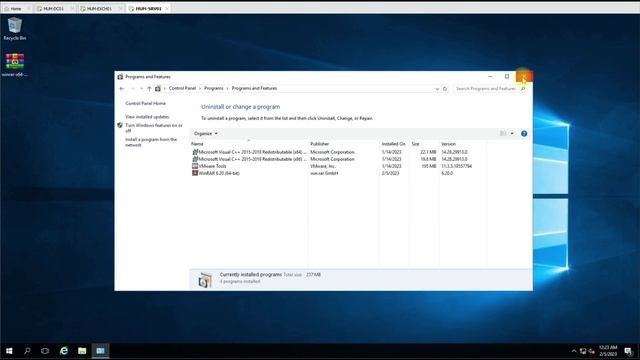Screen dimensions: 640x360
Task: Click the 22.1 MB size cell
Action: (x=428, y=152)
